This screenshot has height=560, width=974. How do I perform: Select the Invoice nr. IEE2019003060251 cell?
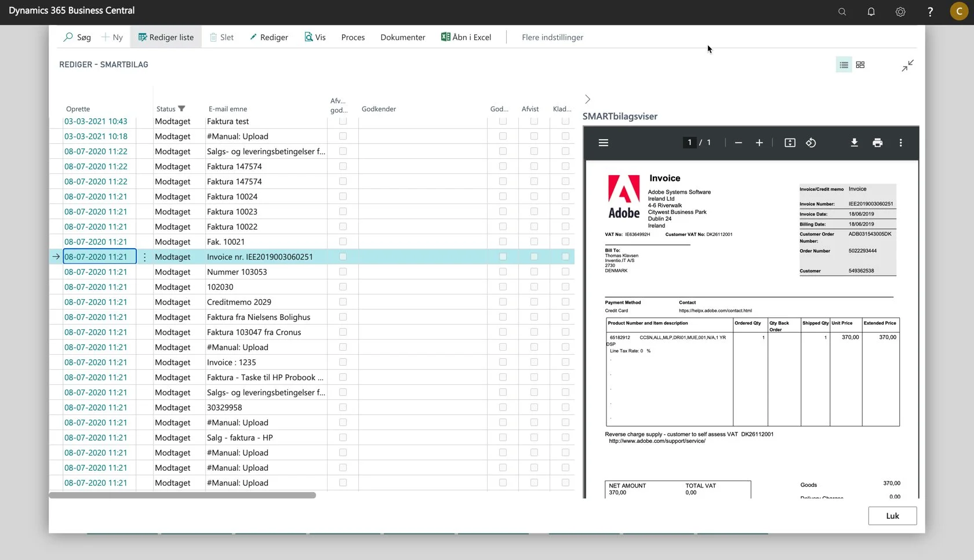266,257
